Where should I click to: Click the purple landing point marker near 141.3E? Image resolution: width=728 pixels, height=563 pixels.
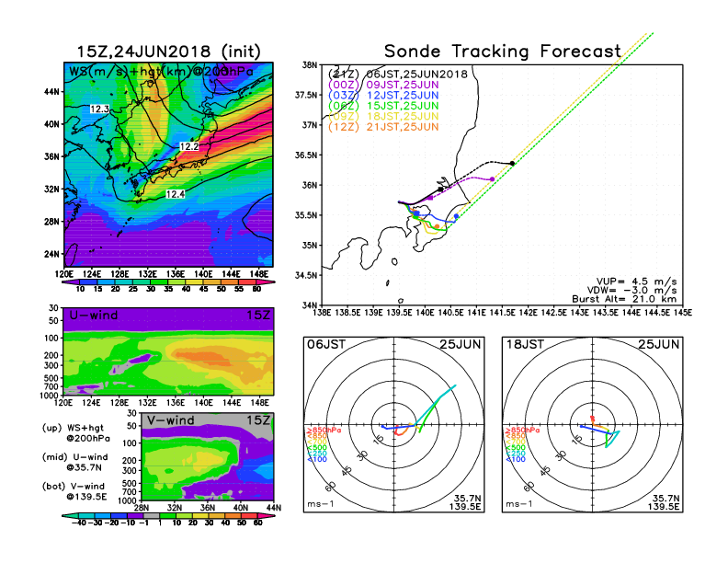[x=492, y=178]
